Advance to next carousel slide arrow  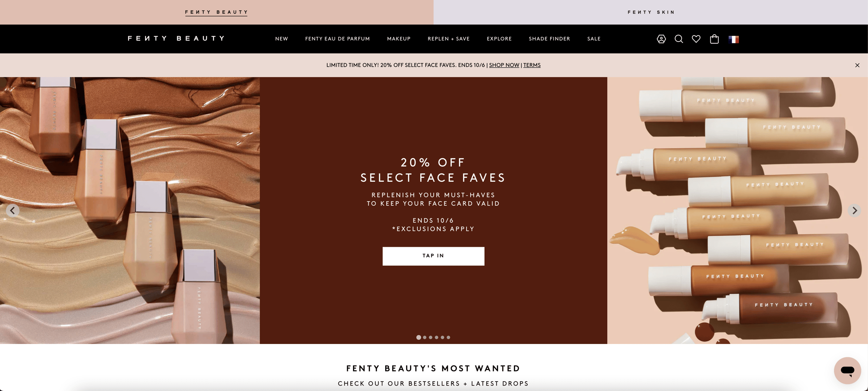point(855,210)
